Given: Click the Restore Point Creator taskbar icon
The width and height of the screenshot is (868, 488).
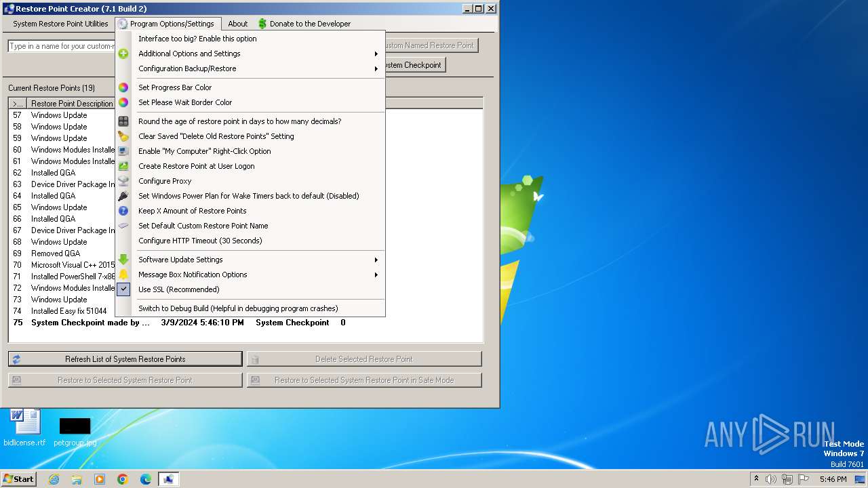Looking at the screenshot, I should [x=169, y=479].
